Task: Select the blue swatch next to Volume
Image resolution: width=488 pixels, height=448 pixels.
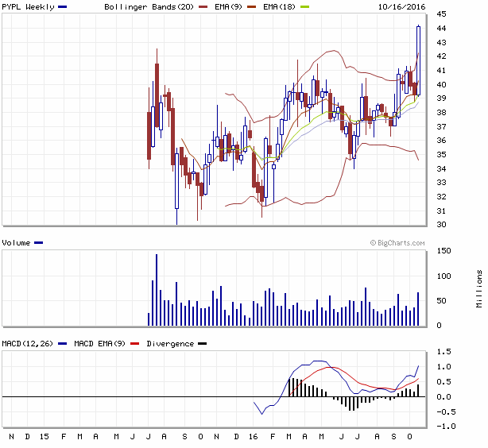Action: coord(39,243)
